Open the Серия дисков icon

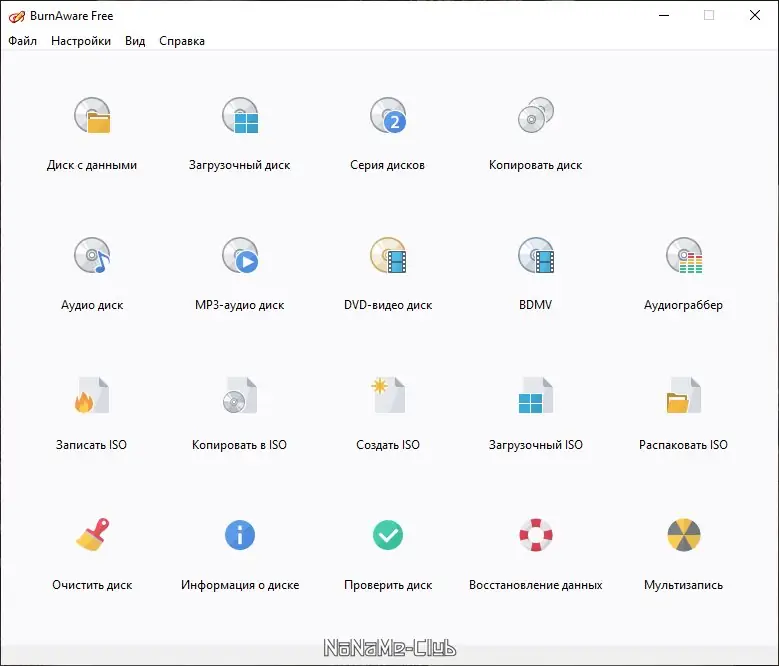(388, 115)
